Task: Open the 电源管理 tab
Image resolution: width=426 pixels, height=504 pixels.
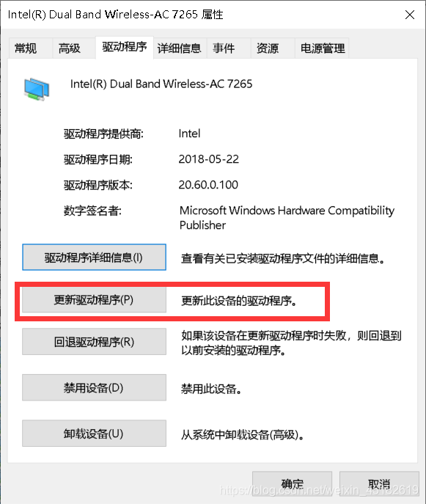Action: pos(322,48)
